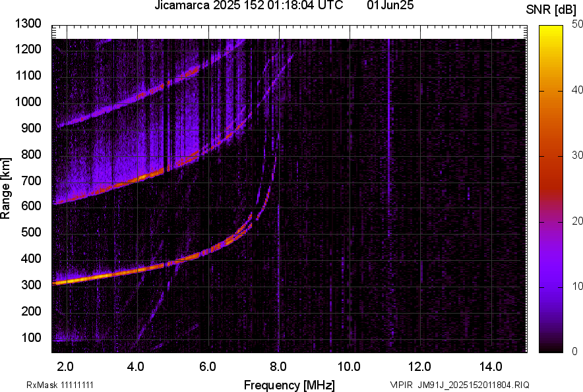This screenshot has width=583, height=392.
Task: Click the '40' colorbar tick label
Action: coord(578,90)
